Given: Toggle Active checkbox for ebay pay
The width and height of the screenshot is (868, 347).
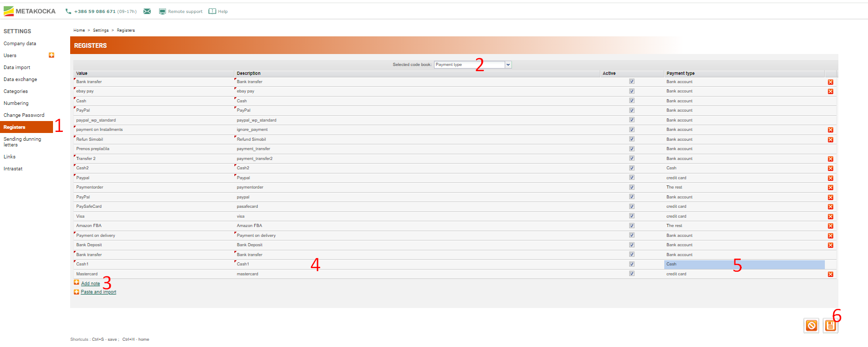Looking at the screenshot, I should [632, 91].
